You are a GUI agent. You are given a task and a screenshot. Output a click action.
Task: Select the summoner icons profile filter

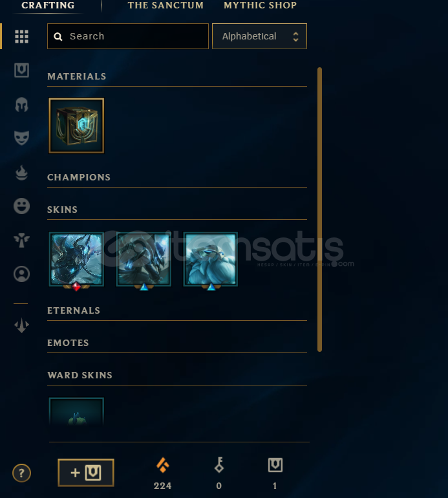pyautogui.click(x=21, y=274)
